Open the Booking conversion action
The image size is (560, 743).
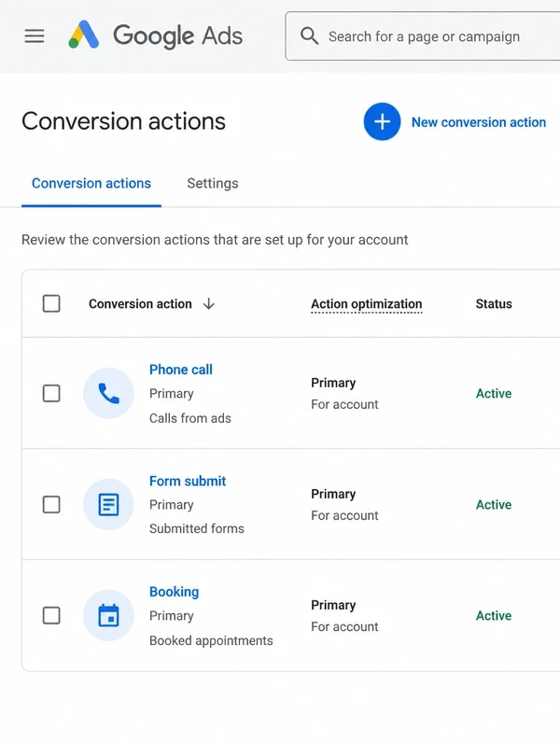coord(175,592)
